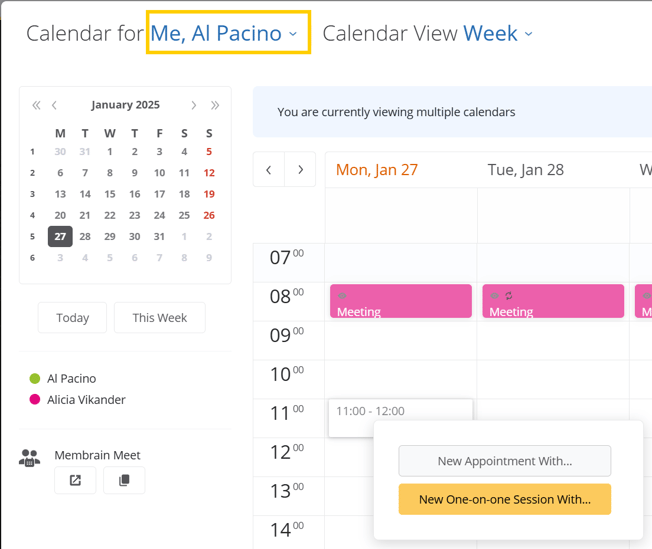Choose New Appointment With... option
The image size is (652, 549).
click(x=505, y=461)
